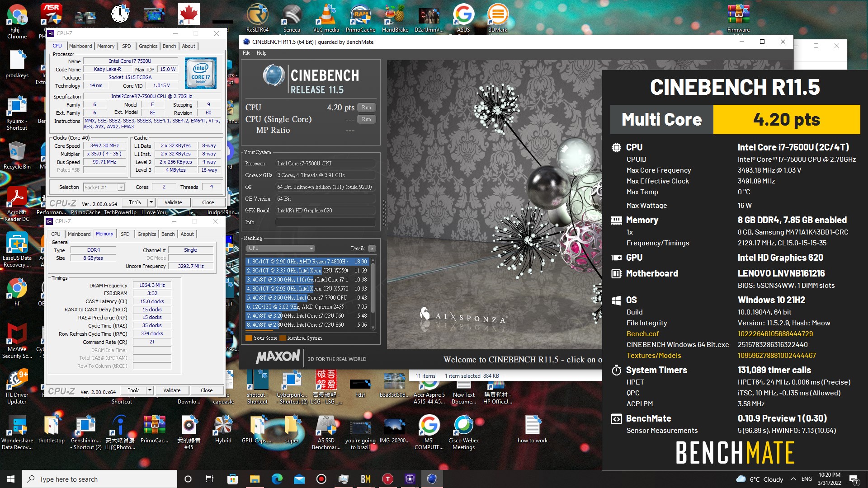Open the AS SSD Benchmark desktop icon
Screen dimensions: 868x488
(326, 433)
